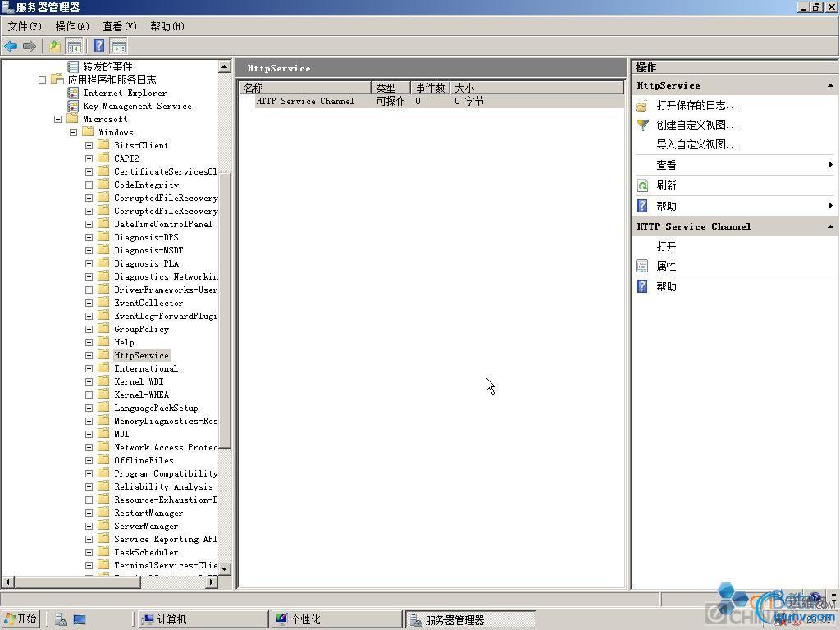
Task: Open the 操作(A) menu
Action: coord(72,26)
